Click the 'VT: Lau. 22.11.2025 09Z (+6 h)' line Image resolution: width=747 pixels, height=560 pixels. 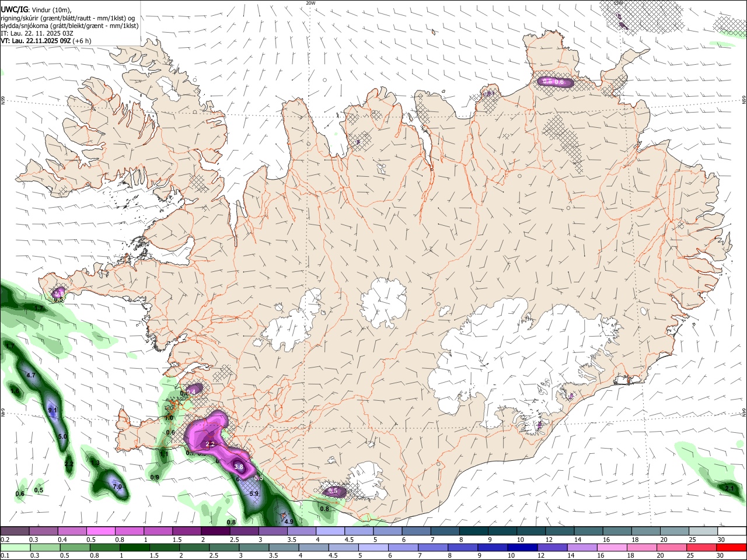pyautogui.click(x=46, y=41)
